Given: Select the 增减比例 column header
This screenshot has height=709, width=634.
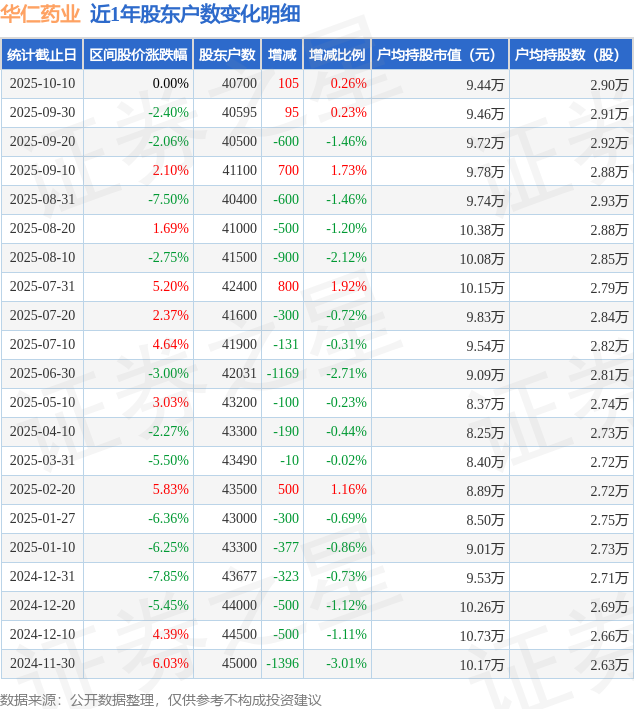Looking at the screenshot, I should point(337,55).
